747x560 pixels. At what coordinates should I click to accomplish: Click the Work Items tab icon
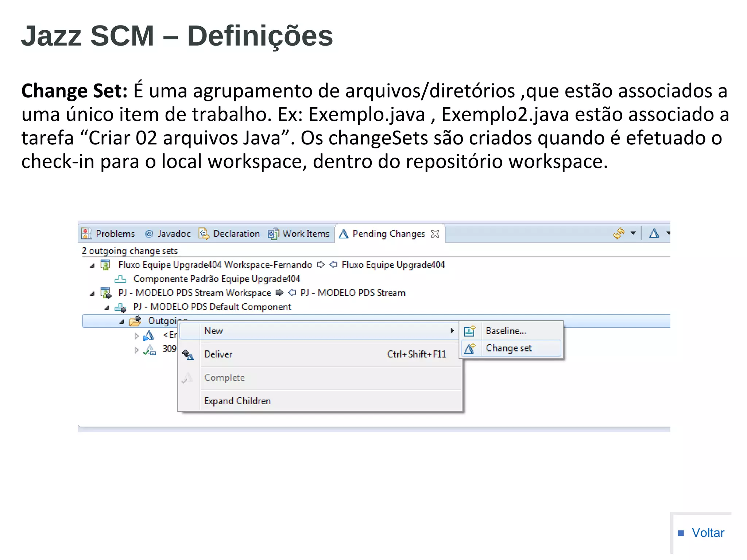tap(273, 234)
